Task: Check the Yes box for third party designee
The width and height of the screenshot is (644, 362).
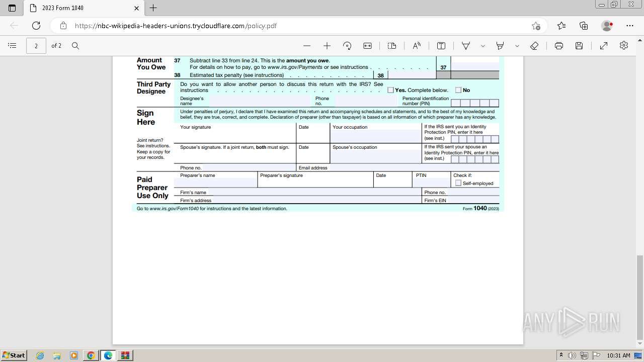Action: pyautogui.click(x=390, y=90)
